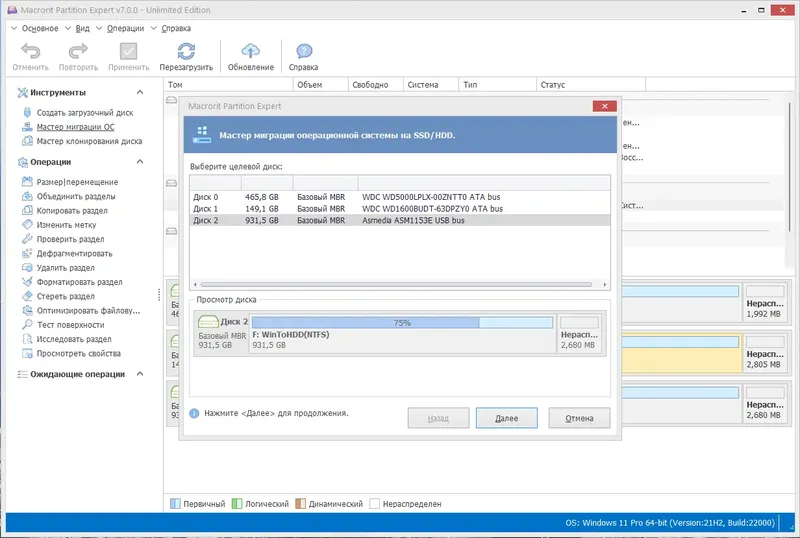Viewport: 800px width, 538px height.
Task: Click the Первичный blue legend swatch
Action: pyautogui.click(x=175, y=504)
